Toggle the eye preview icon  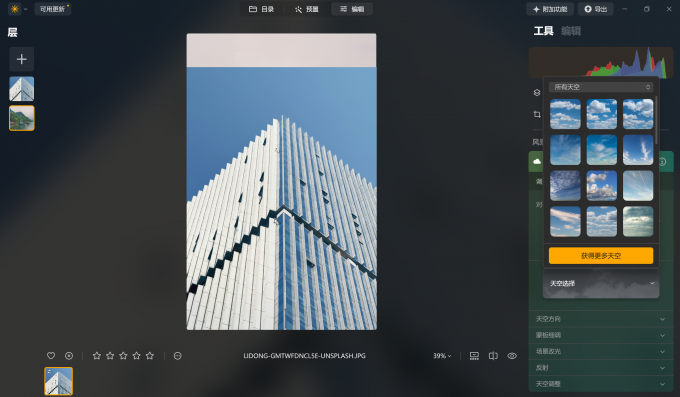[512, 356]
